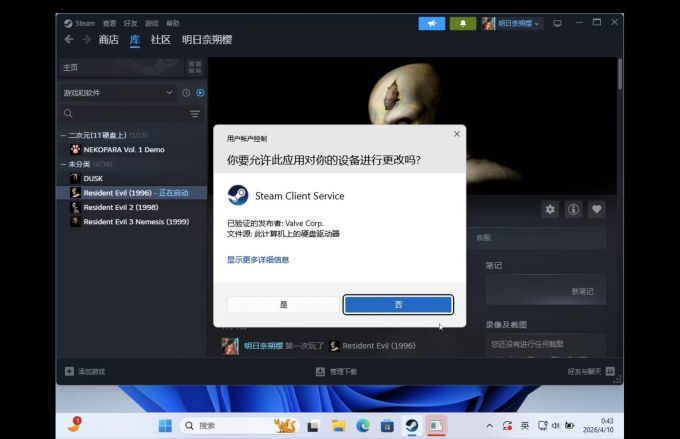Open the green notifications bell
Viewport: 680px width, 439px height.
(463, 23)
